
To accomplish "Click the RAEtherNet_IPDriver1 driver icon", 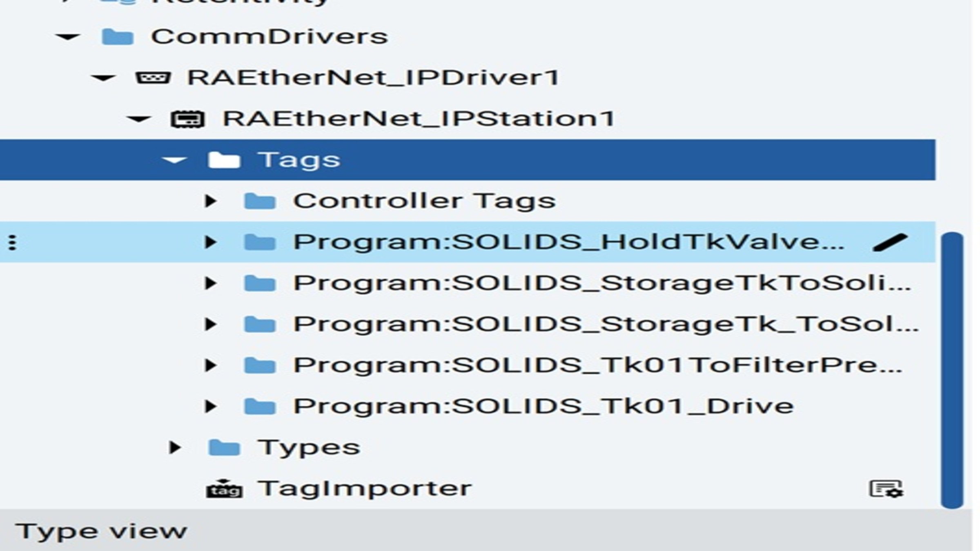I will [153, 78].
